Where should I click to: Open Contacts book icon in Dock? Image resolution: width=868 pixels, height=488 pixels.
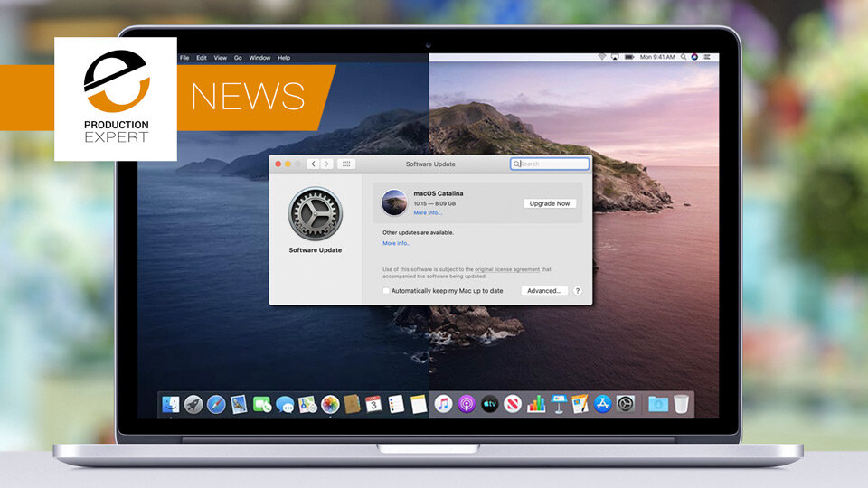pyautogui.click(x=352, y=405)
